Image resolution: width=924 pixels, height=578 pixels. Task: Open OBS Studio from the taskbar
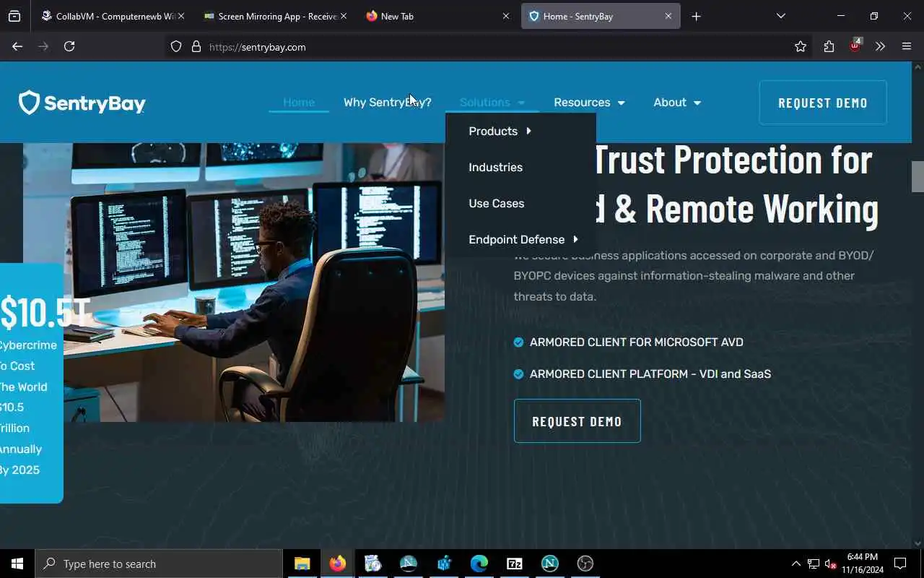[585, 564]
